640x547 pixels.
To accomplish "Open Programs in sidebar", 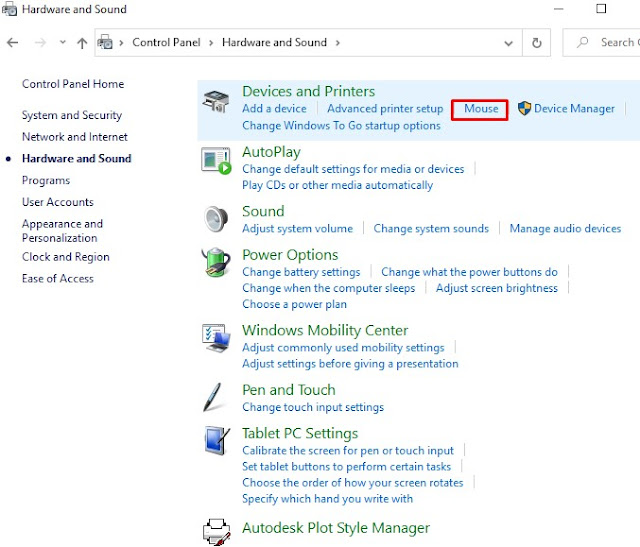I will (46, 180).
